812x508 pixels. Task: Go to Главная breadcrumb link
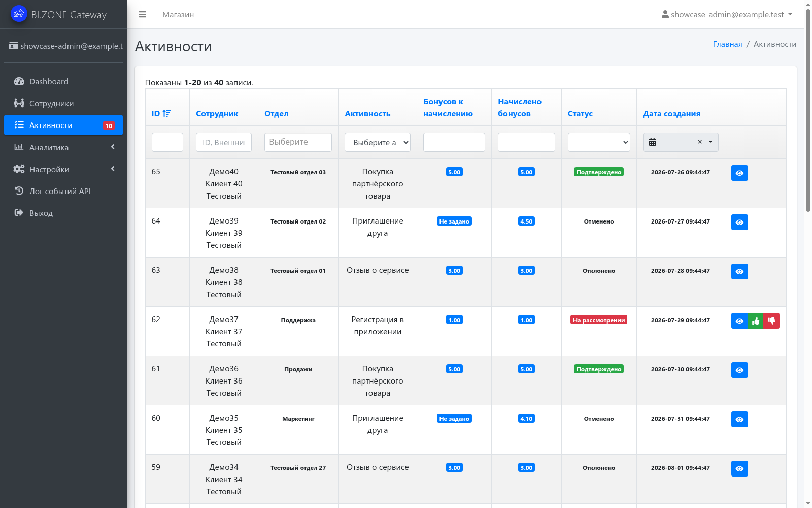(x=727, y=44)
